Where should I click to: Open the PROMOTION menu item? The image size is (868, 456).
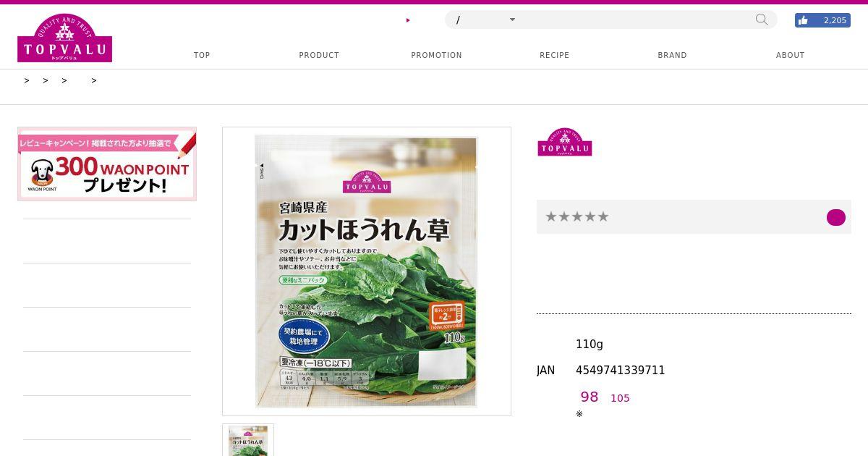coord(436,55)
